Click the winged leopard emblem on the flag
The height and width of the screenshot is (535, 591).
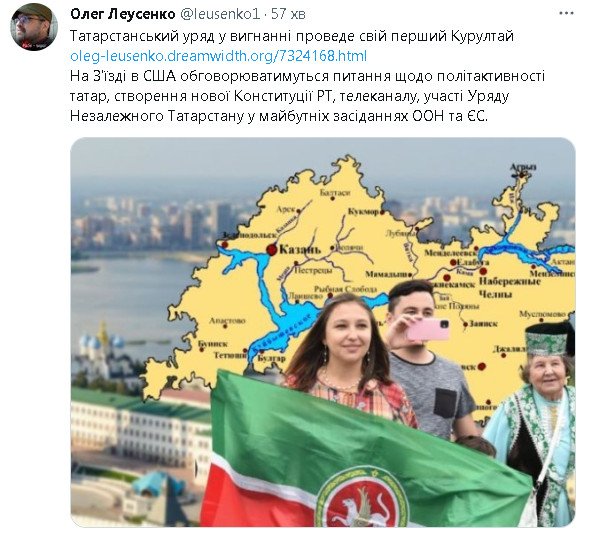[362, 503]
